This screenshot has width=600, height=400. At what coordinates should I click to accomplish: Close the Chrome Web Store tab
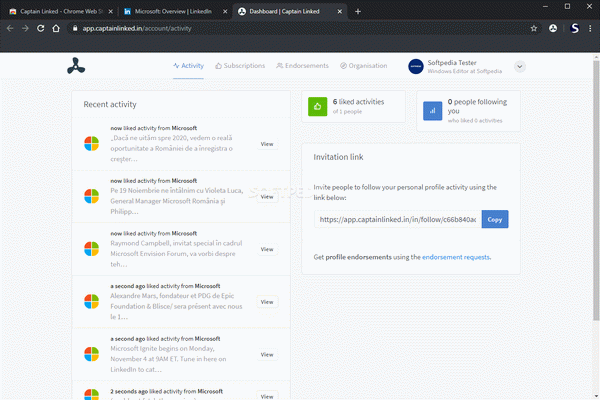pyautogui.click(x=111, y=11)
